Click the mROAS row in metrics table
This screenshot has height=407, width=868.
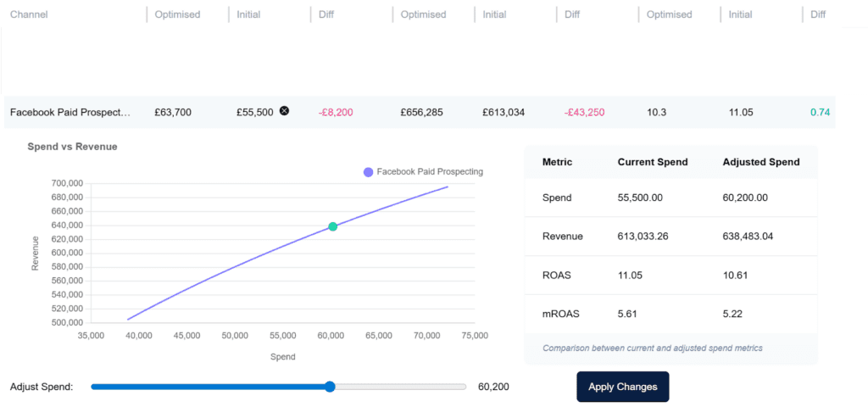[670, 314]
